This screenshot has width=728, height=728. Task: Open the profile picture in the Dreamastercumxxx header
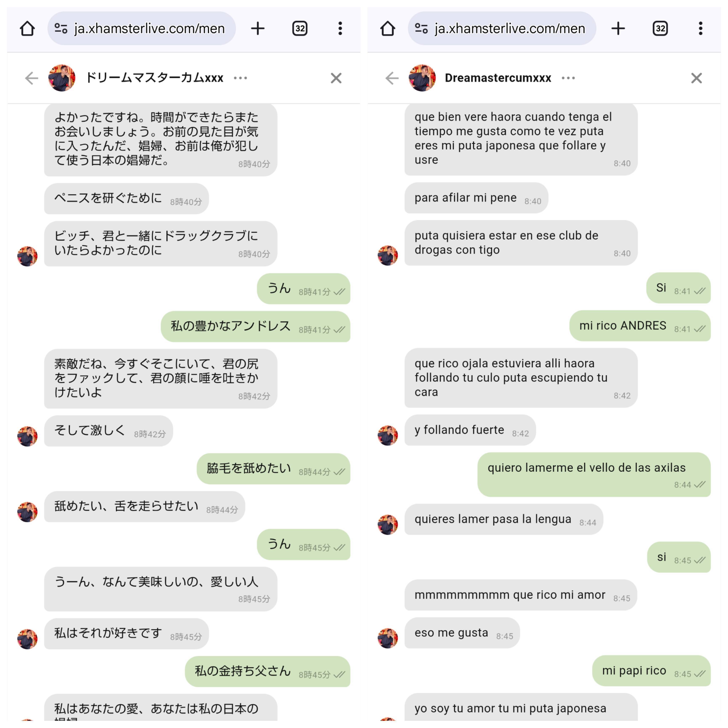pos(422,78)
